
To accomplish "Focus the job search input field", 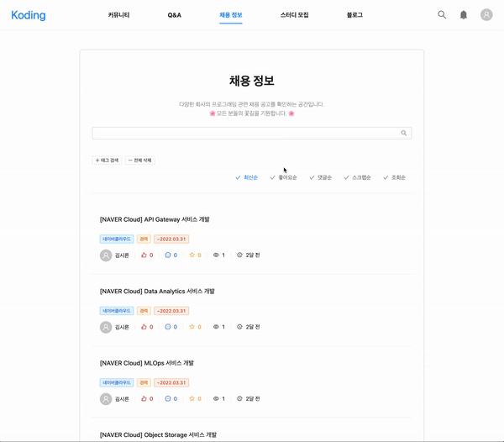I will pyautogui.click(x=252, y=133).
